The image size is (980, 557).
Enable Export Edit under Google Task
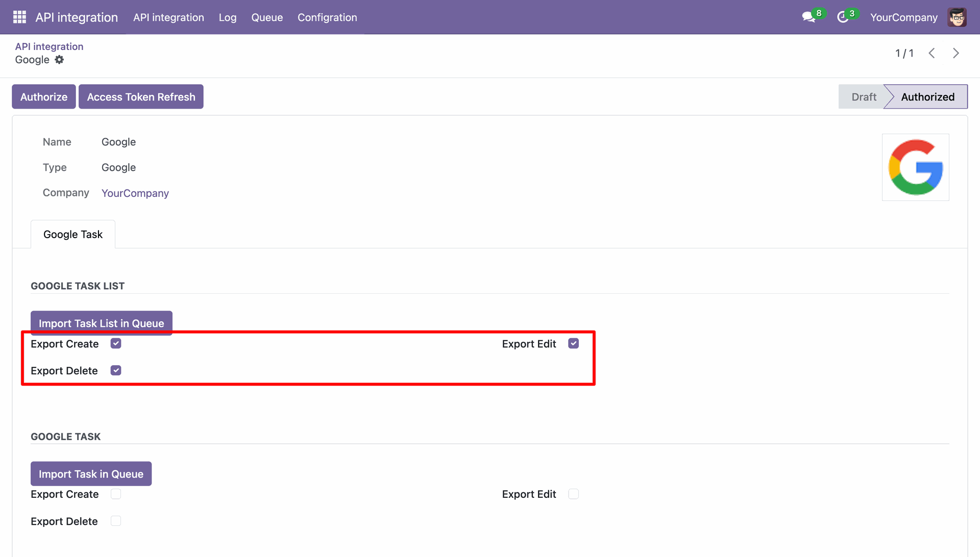pos(574,494)
